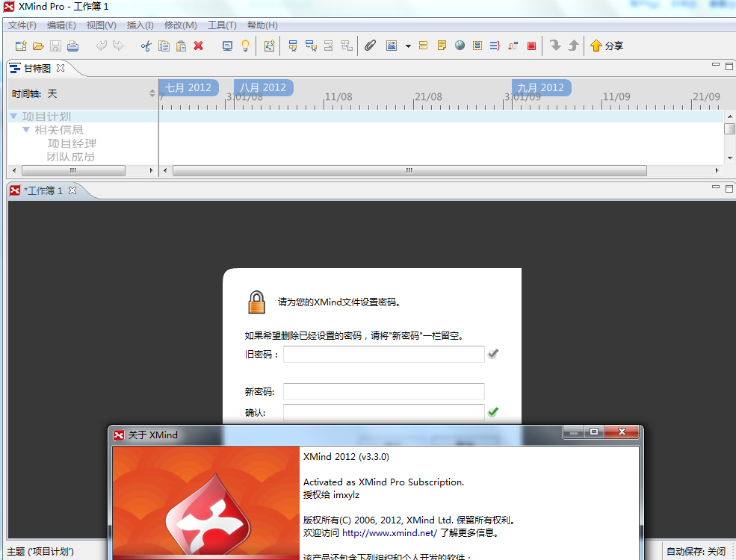736x560 pixels.
Task: Click the print toolbar icon
Action: pos(72,46)
